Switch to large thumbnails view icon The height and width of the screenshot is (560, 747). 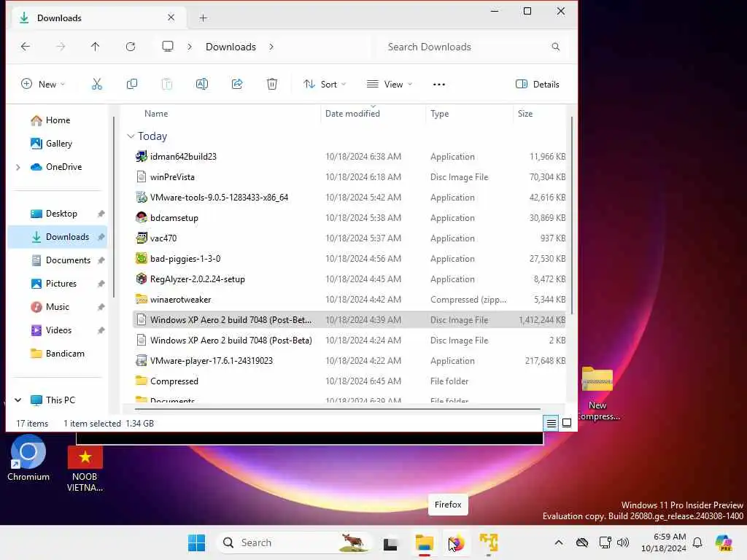pos(567,423)
